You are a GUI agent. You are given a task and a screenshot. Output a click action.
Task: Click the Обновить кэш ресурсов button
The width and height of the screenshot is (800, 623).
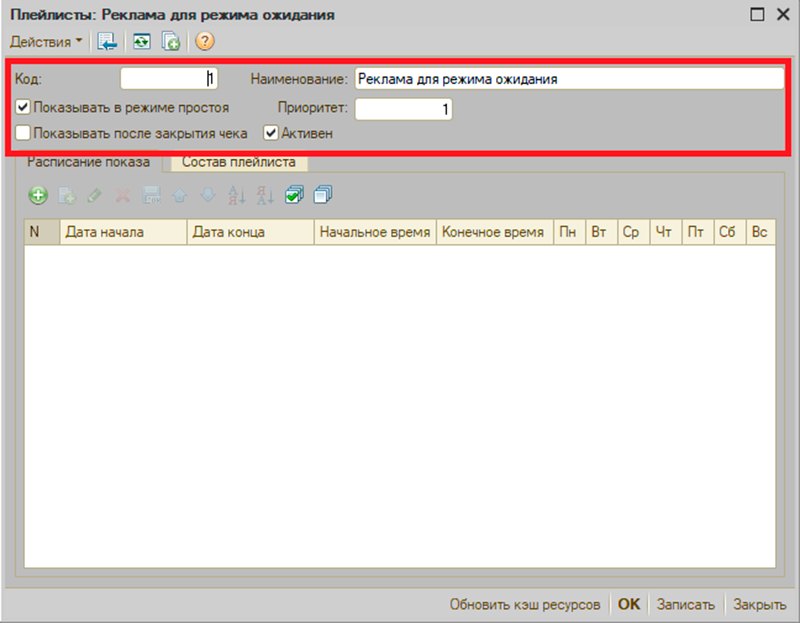(524, 605)
